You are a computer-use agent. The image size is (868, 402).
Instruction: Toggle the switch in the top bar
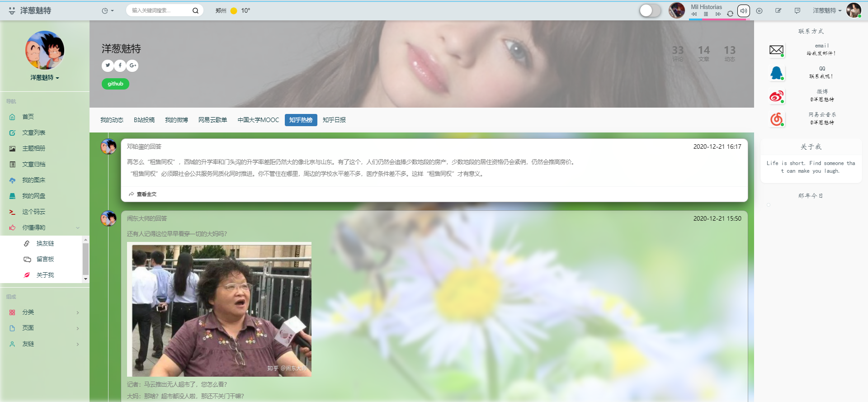(650, 10)
